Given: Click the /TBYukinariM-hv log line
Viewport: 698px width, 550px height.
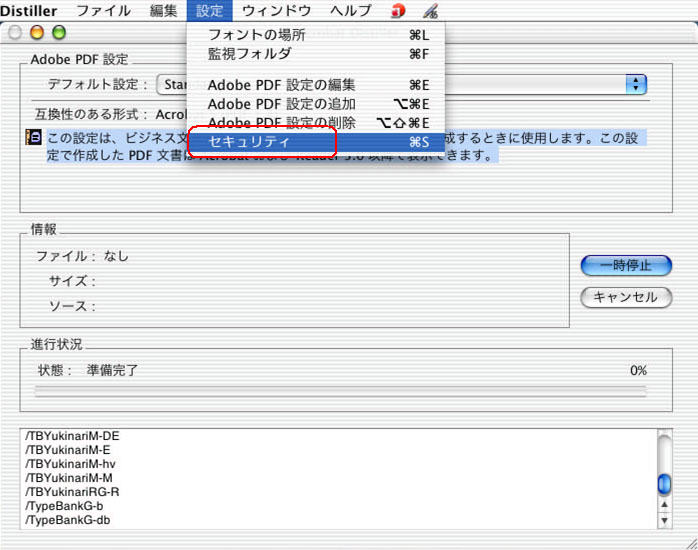Looking at the screenshot, I should coord(70,464).
